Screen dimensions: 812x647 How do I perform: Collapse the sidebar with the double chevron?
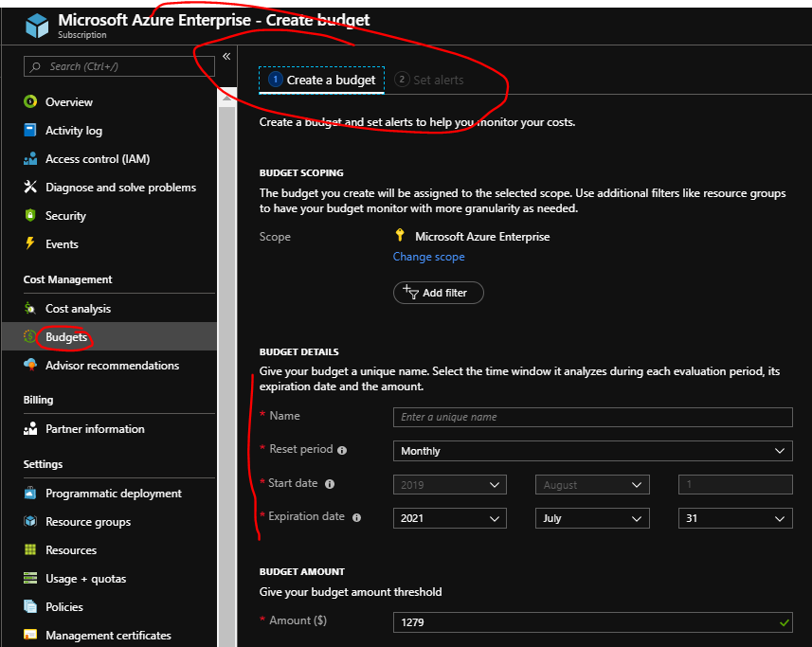coord(226,57)
